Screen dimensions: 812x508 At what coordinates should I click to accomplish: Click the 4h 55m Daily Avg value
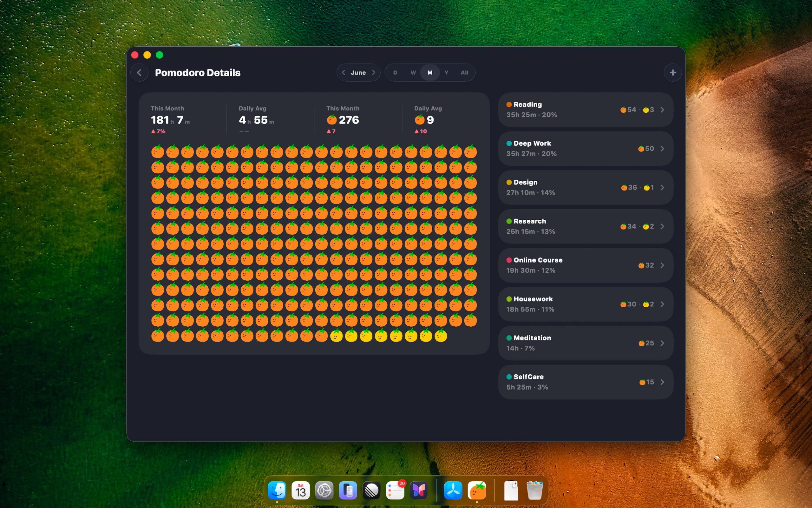pyautogui.click(x=256, y=120)
